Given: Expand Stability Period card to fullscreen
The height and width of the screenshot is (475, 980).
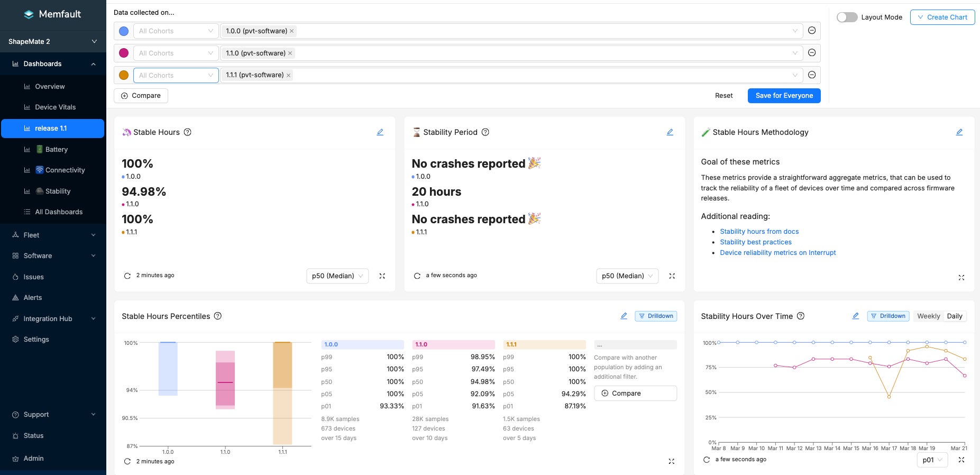Looking at the screenshot, I should click(672, 276).
